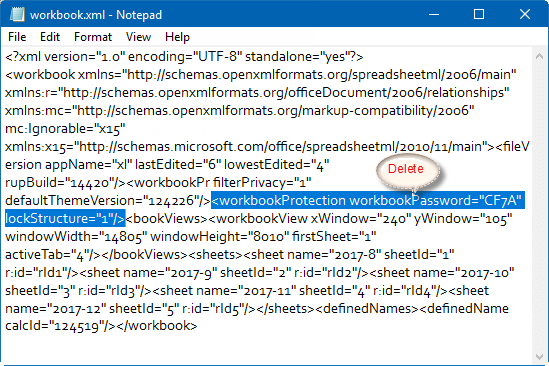Close the workbook.xml Notepad window
The image size is (549, 366).
click(x=524, y=14)
